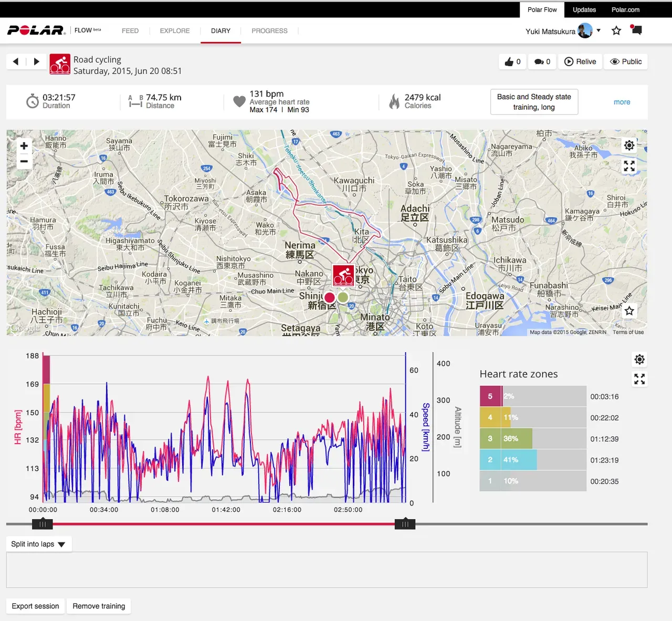This screenshot has width=672, height=621.
Task: Click the Export session button
Action: click(x=35, y=606)
